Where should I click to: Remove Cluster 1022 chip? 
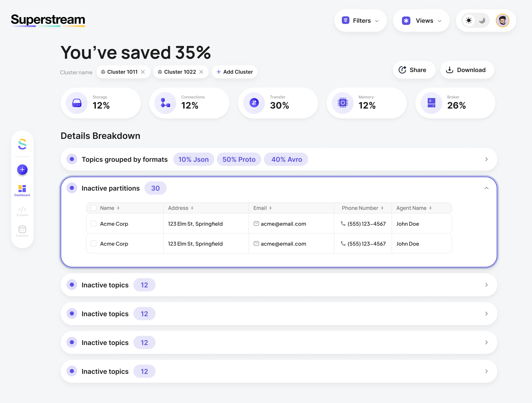[201, 72]
